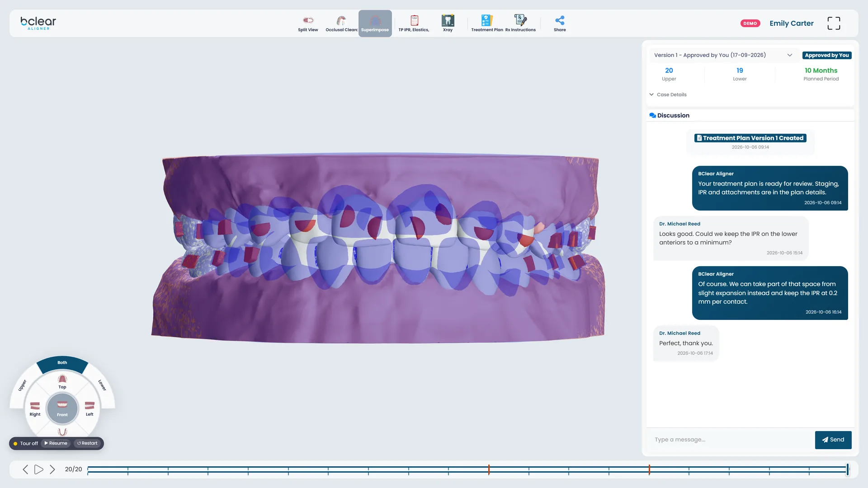
Task: Show Lower arch only
Action: pos(102,385)
